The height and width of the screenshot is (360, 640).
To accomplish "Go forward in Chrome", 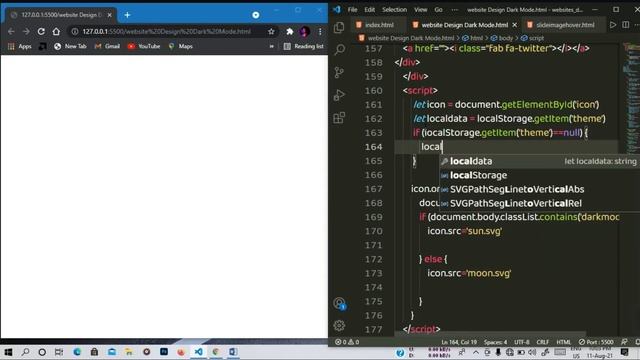I will click(26, 31).
